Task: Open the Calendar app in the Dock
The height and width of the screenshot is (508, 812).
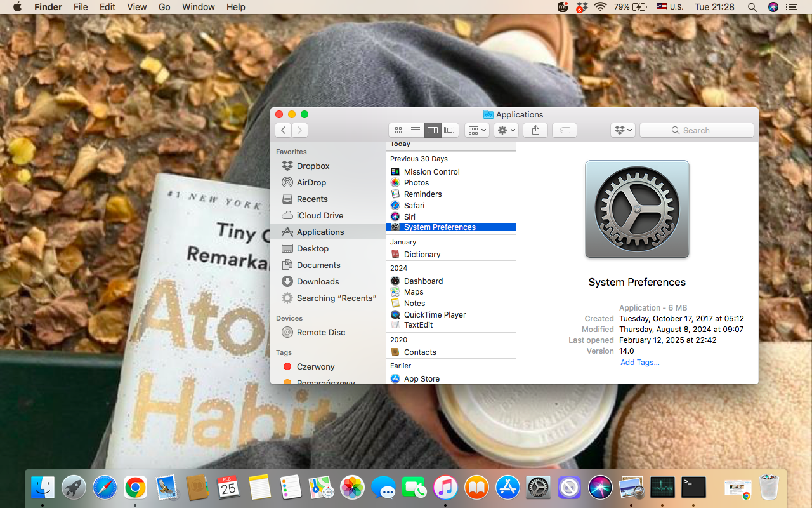Action: click(x=228, y=487)
